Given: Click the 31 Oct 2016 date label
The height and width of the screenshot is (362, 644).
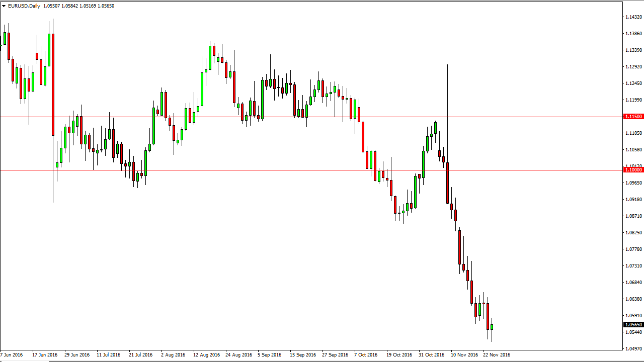Looking at the screenshot, I should (x=432, y=355).
